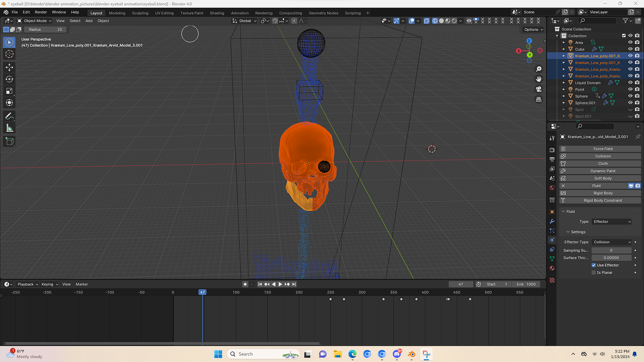The height and width of the screenshot is (362, 644).
Task: Toggle eye icon for the Area light
Action: 630,42
